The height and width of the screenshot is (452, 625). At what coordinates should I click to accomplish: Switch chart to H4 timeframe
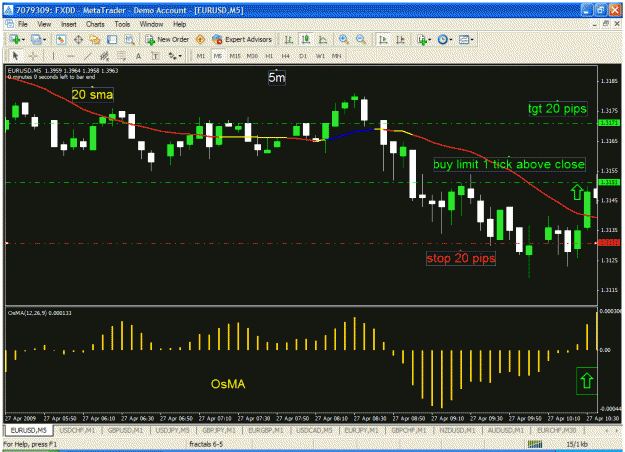tap(285, 56)
